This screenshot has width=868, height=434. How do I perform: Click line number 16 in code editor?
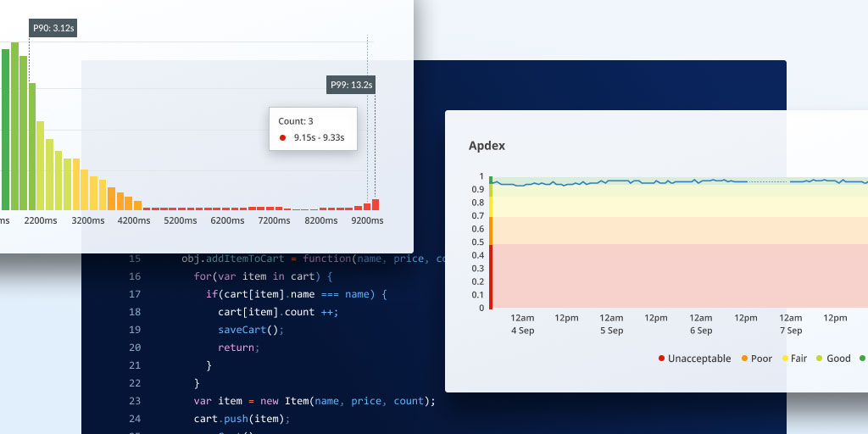click(x=135, y=276)
